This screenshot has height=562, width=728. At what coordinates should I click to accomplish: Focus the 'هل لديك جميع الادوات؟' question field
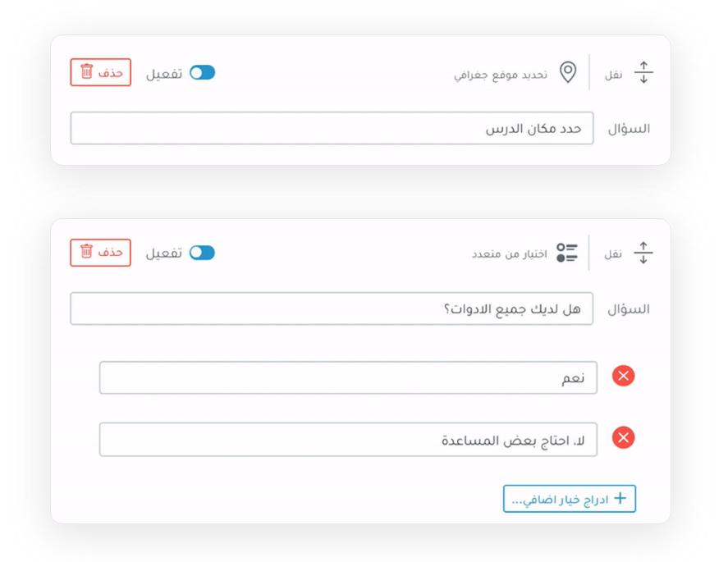(x=332, y=308)
